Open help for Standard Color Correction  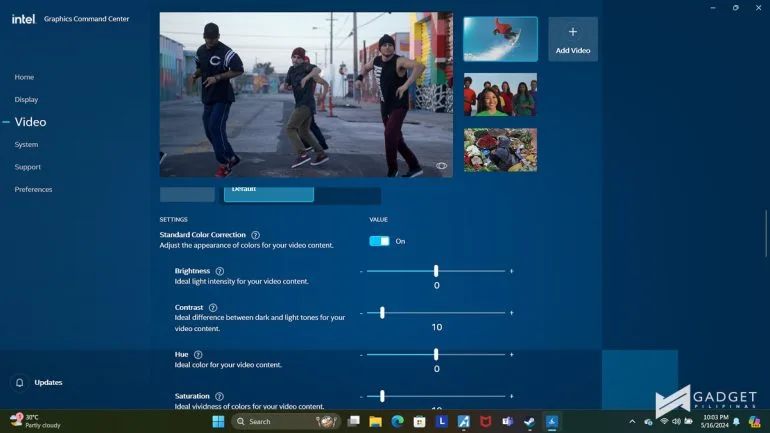coord(255,235)
